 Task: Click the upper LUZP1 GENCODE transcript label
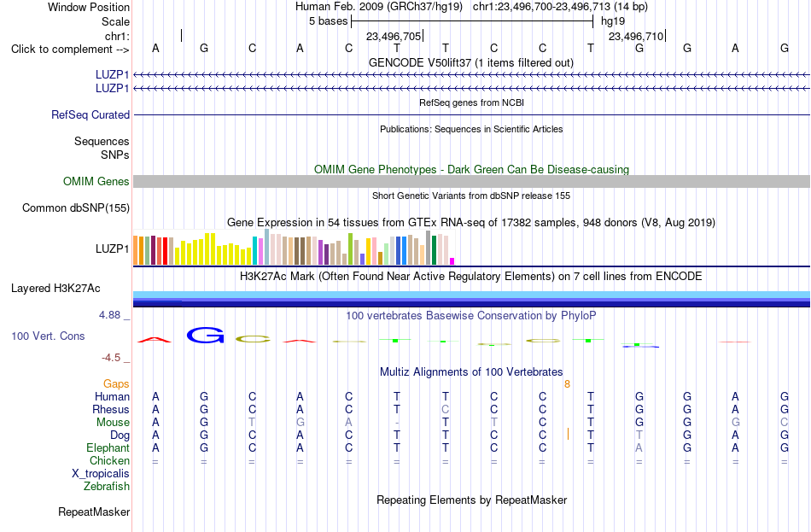coord(112,74)
